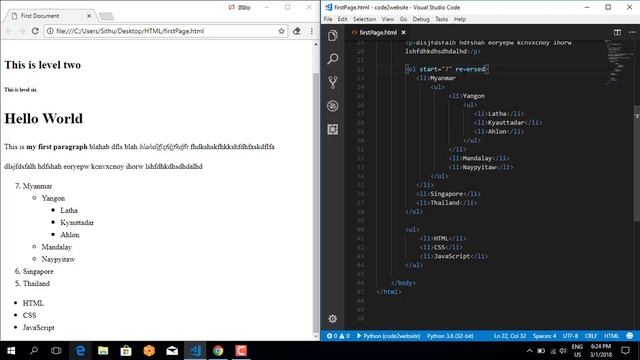This screenshot has height=360, width=640.
Task: Switch to Chrome via the taskbar icon
Action: point(218,351)
